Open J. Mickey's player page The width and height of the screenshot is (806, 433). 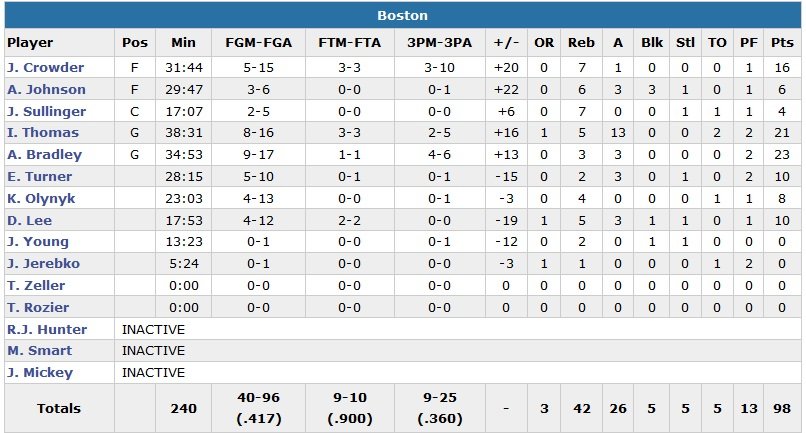(x=41, y=373)
